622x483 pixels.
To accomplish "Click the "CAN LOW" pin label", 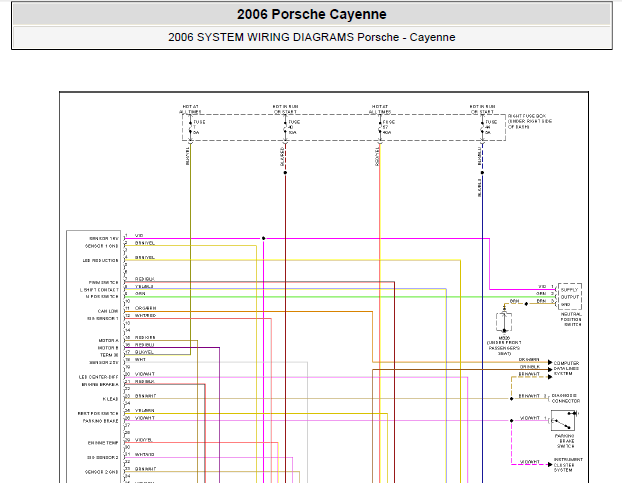I will 108,311.
